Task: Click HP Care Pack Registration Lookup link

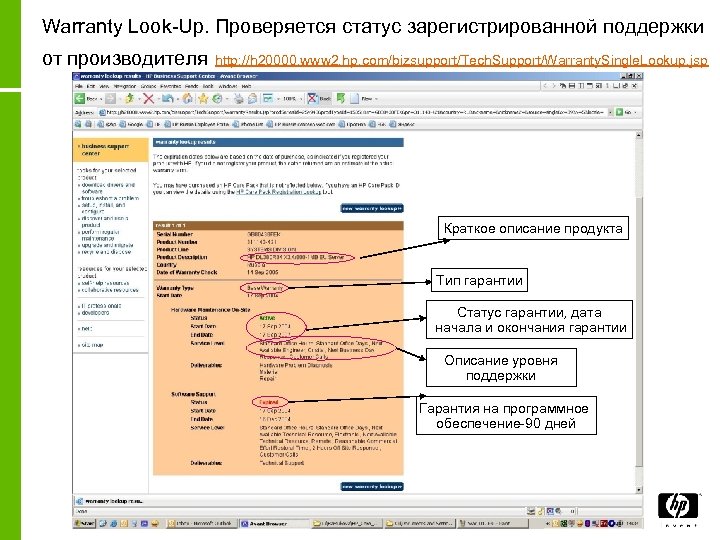Action: coord(278,192)
